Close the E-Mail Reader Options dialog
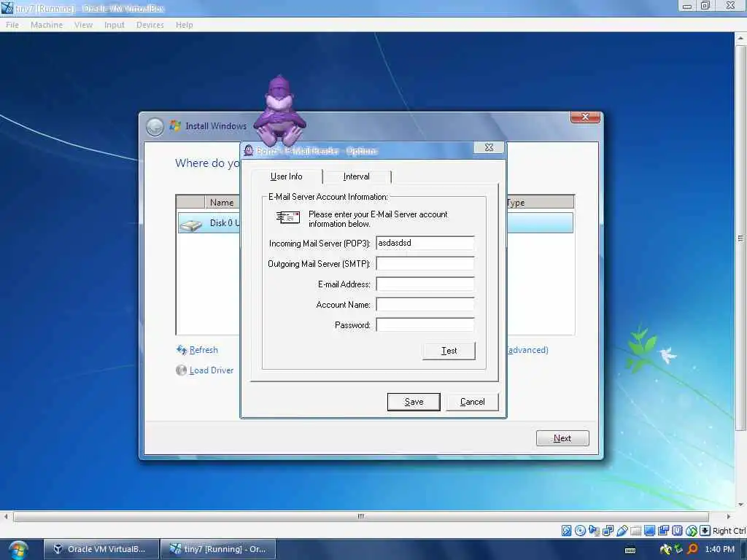 point(489,147)
